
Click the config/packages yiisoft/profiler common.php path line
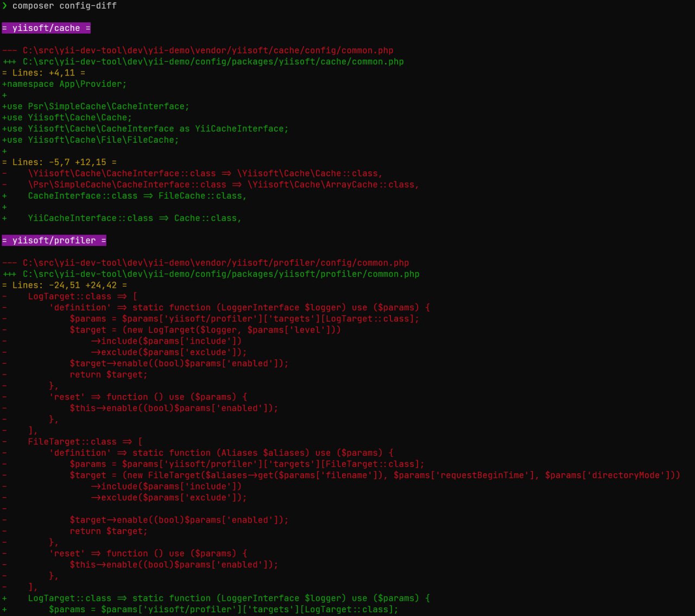[x=211, y=274]
